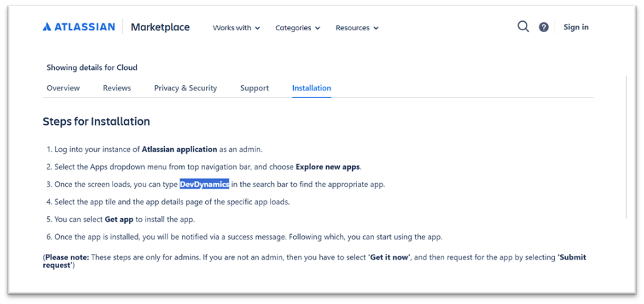
Task: Click the Showing details for Cloud text
Action: pos(92,68)
